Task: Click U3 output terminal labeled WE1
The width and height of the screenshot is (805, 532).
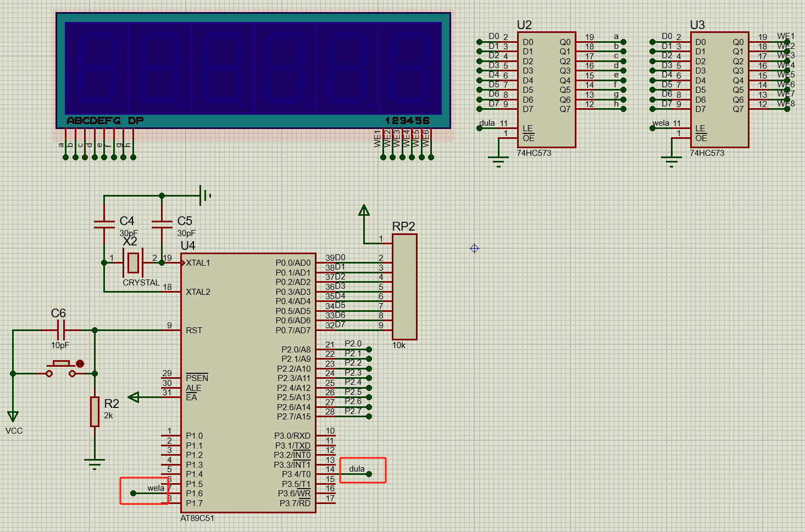Action: (787, 42)
